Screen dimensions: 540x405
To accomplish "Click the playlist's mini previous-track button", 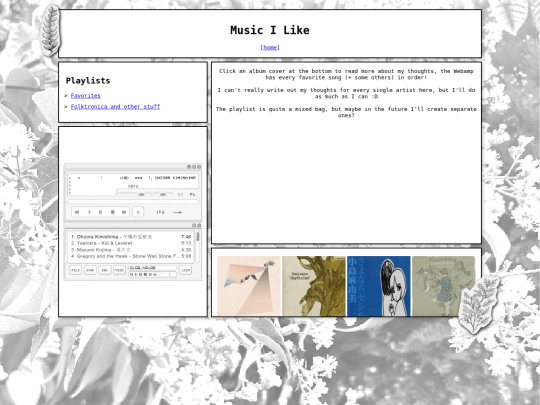I will point(131,274).
